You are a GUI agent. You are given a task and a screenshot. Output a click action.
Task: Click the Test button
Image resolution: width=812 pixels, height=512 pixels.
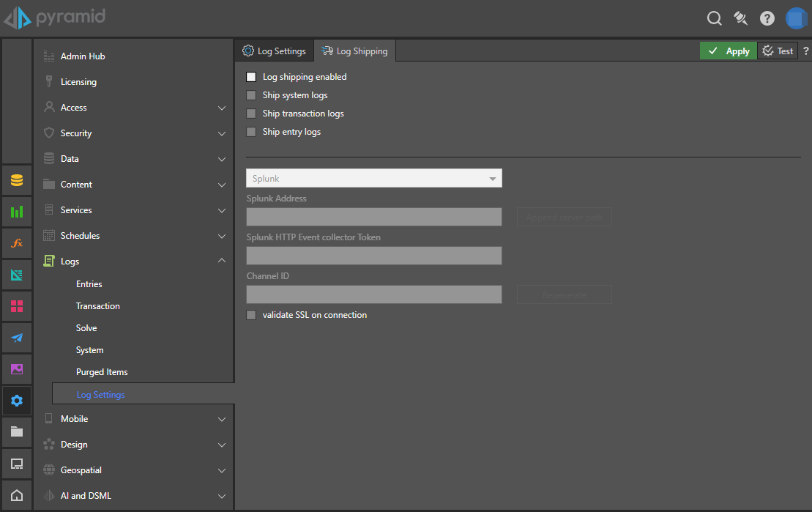(x=778, y=51)
